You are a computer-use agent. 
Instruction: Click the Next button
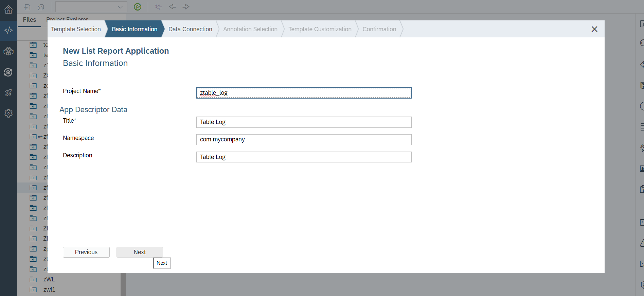click(140, 252)
